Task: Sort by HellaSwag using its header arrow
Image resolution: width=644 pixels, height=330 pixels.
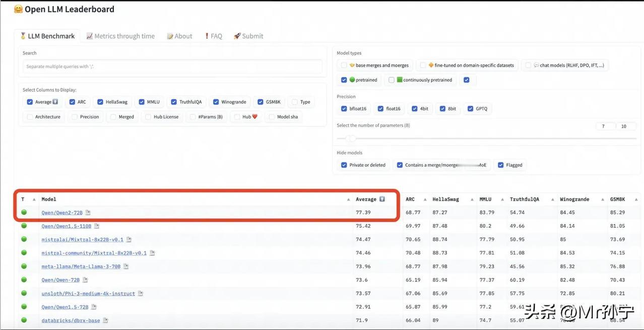Action: click(472, 199)
